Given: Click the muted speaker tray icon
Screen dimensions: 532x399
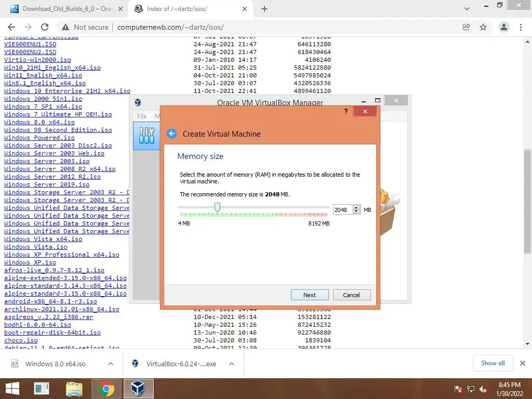Looking at the screenshot, I should (x=483, y=389).
